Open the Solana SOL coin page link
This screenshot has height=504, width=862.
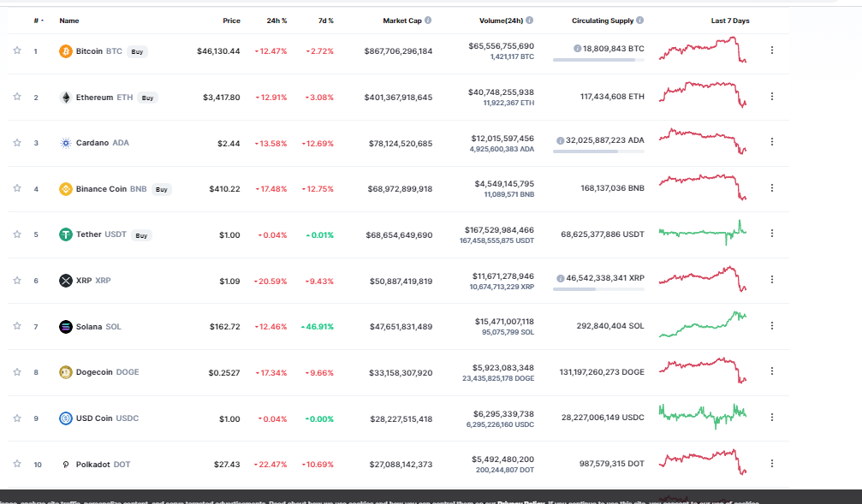[98, 327]
